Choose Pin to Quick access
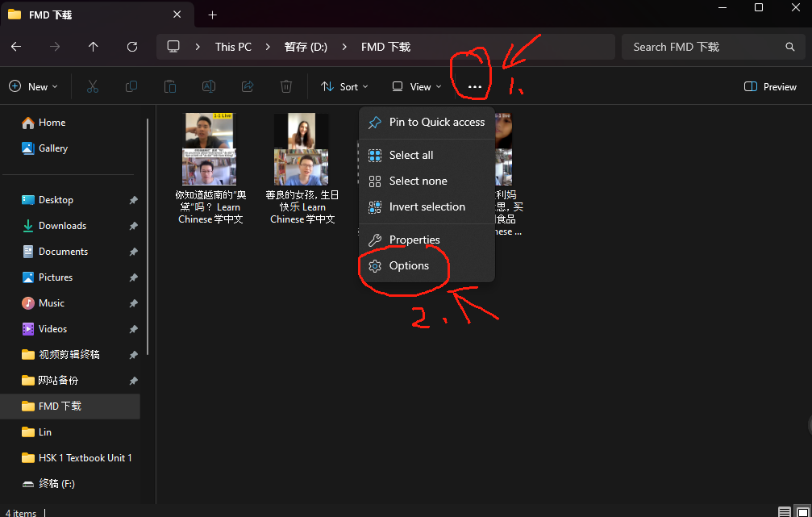 pos(427,123)
